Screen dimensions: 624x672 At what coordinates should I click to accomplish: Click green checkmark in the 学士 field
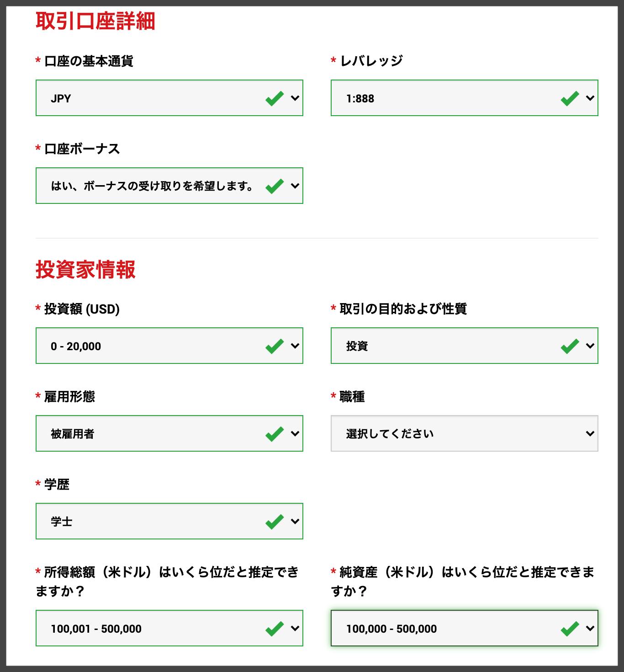[275, 521]
